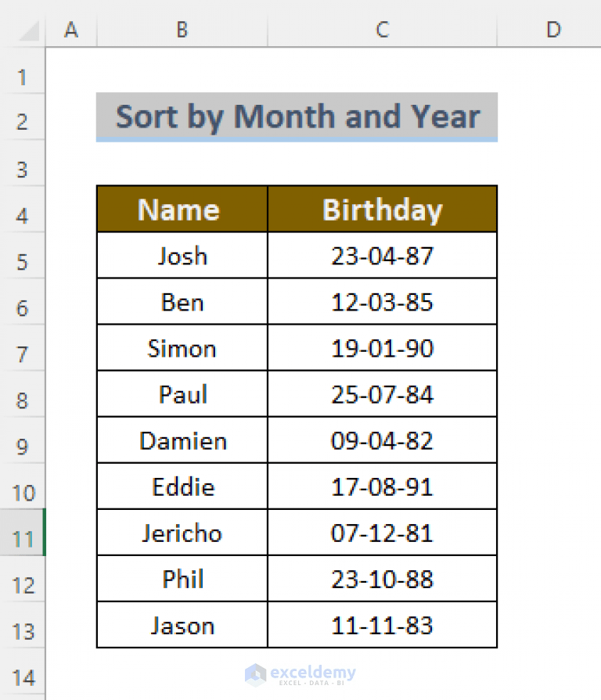The width and height of the screenshot is (601, 700).
Task: Select the birthday 23-04-87
Action: pos(382,255)
